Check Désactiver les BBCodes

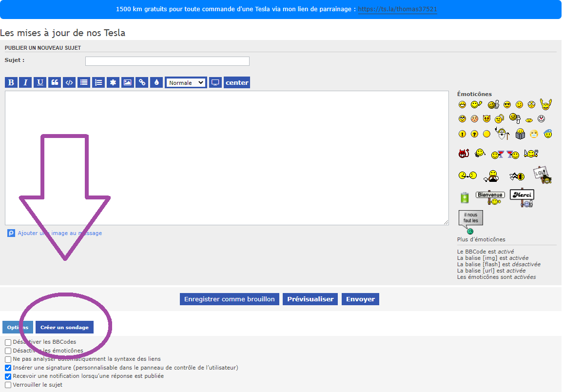(x=8, y=342)
